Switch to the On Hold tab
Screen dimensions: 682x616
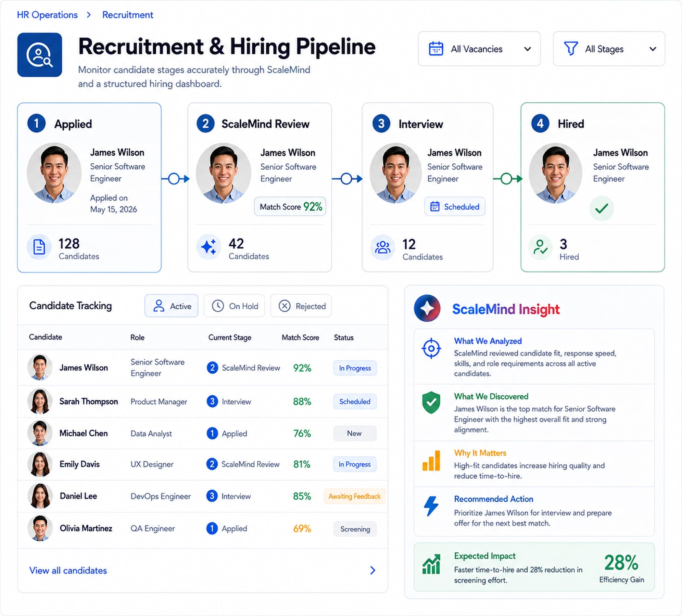pyautogui.click(x=234, y=306)
